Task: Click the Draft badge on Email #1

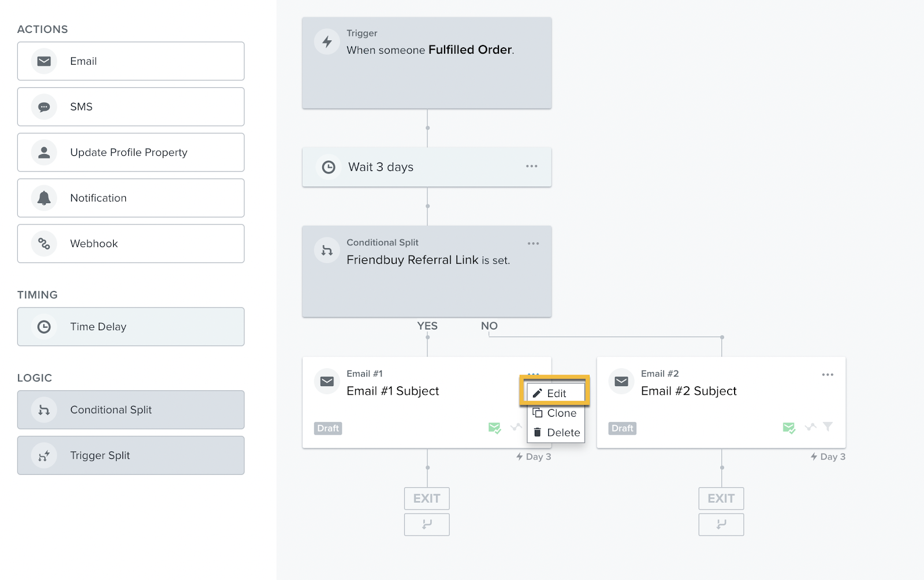Action: pyautogui.click(x=328, y=428)
